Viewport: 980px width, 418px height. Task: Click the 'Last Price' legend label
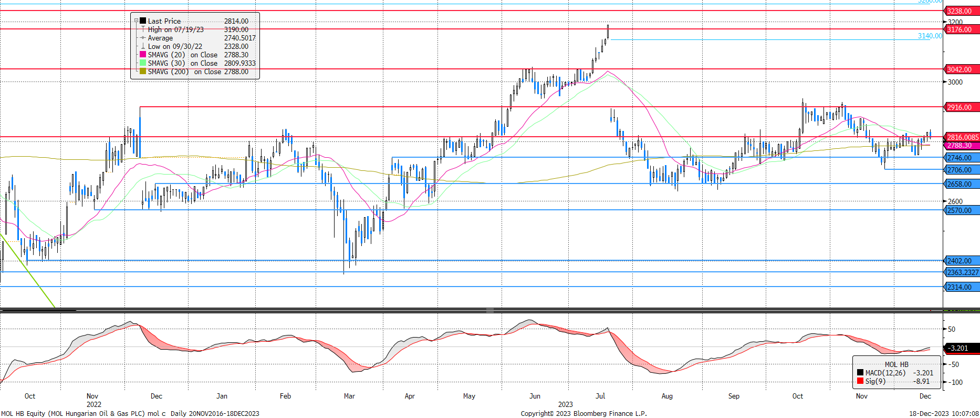[x=164, y=21]
